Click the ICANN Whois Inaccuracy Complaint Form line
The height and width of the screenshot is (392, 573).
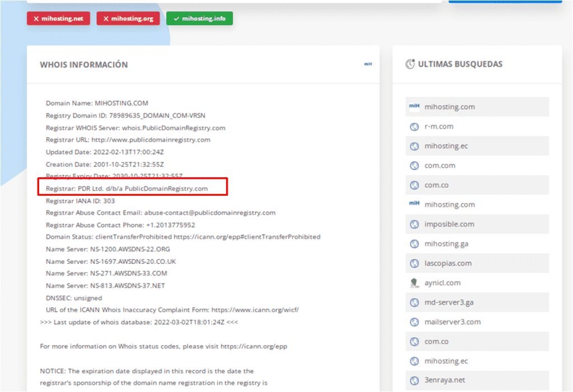(172, 310)
